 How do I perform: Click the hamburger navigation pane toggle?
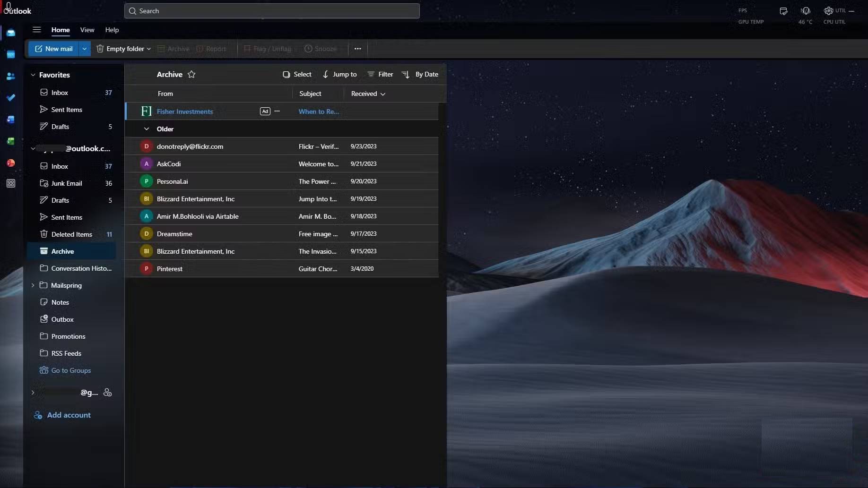tap(36, 30)
